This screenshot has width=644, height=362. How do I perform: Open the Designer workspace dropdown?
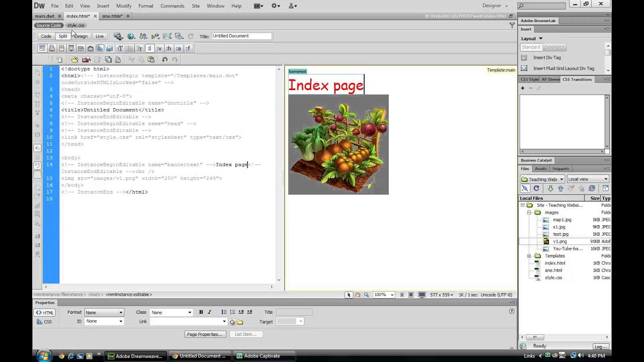pos(496,6)
